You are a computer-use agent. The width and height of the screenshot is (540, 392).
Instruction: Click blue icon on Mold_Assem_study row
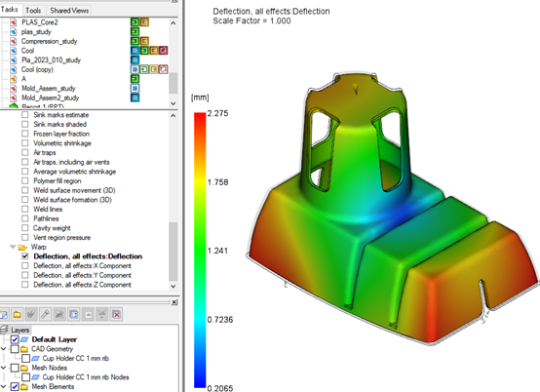[135, 88]
